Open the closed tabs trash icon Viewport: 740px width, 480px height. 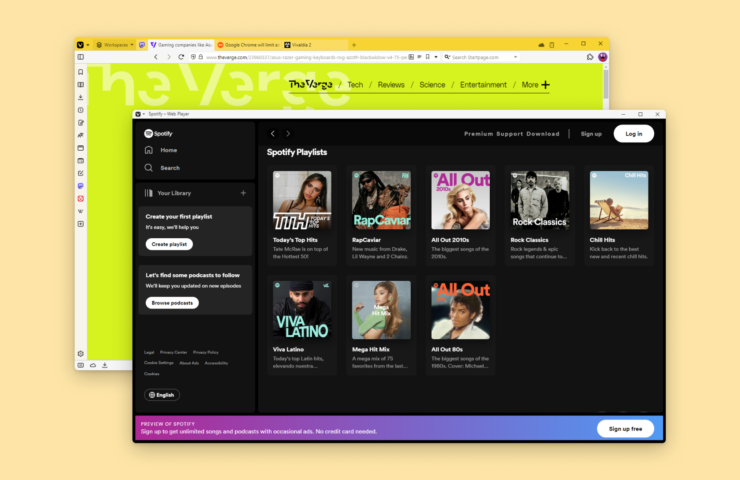point(552,45)
